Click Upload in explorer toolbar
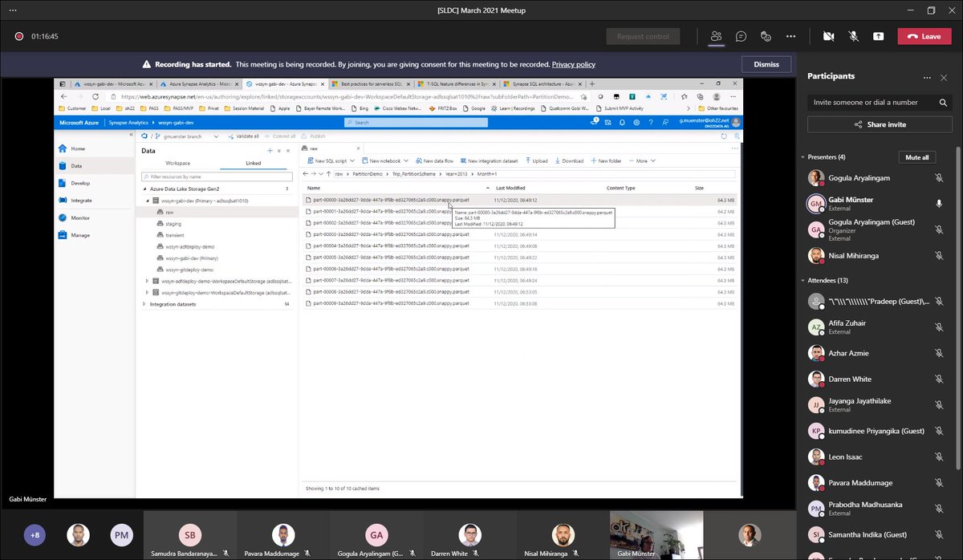Image resolution: width=963 pixels, height=560 pixels. click(x=536, y=160)
